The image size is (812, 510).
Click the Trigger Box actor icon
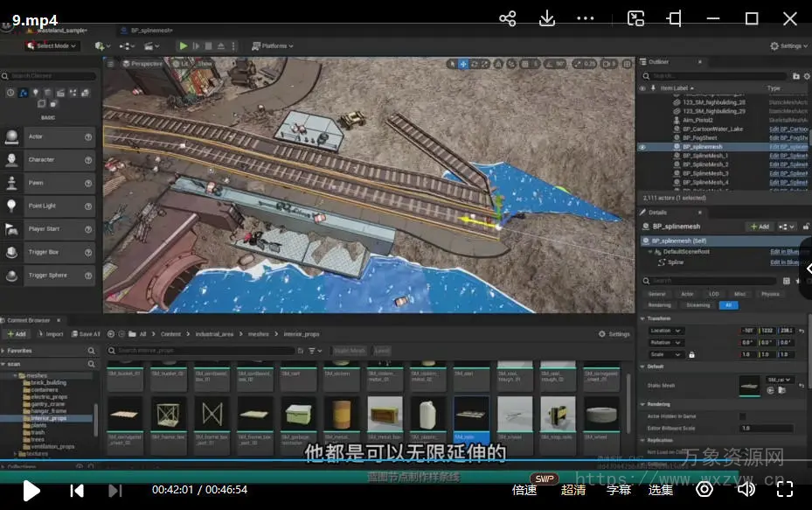click(x=12, y=252)
